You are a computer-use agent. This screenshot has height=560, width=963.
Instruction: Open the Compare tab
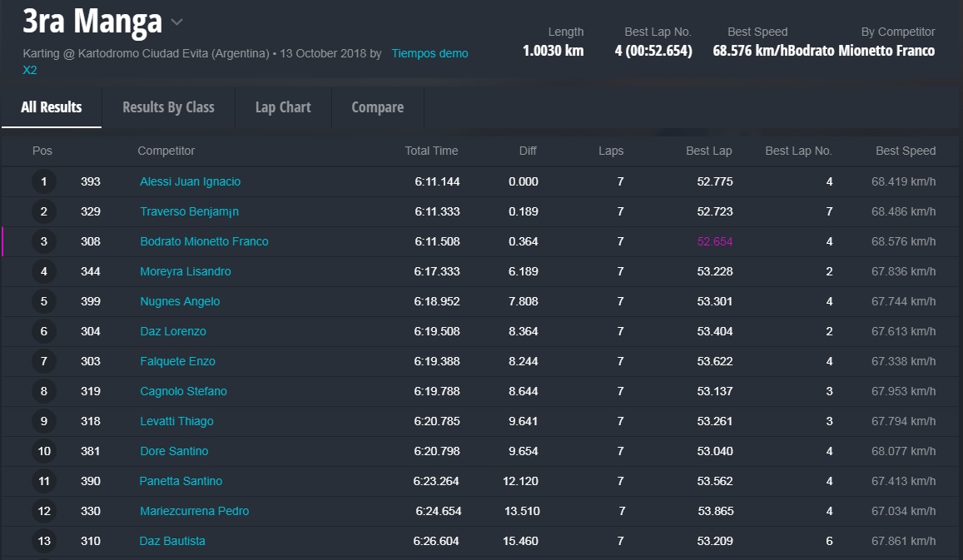377,107
